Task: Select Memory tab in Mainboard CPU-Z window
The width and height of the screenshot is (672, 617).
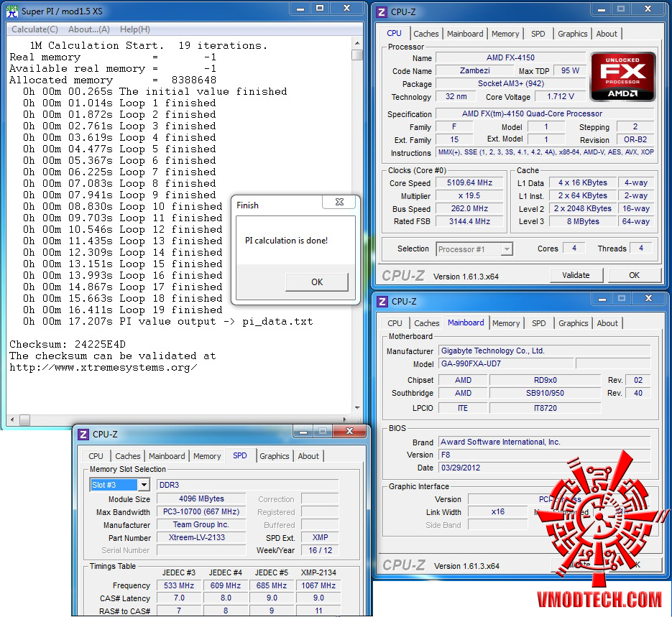Action: [x=506, y=323]
